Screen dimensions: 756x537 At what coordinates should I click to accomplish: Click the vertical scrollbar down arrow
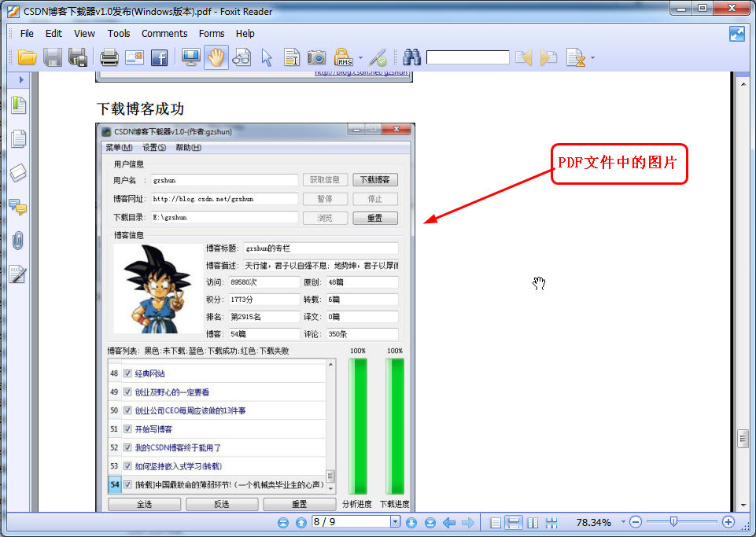coord(743,506)
